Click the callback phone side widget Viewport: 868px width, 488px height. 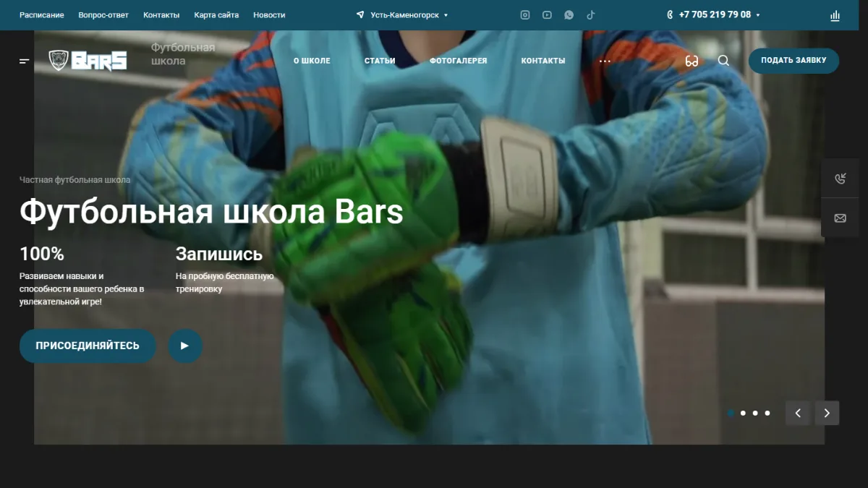point(840,179)
